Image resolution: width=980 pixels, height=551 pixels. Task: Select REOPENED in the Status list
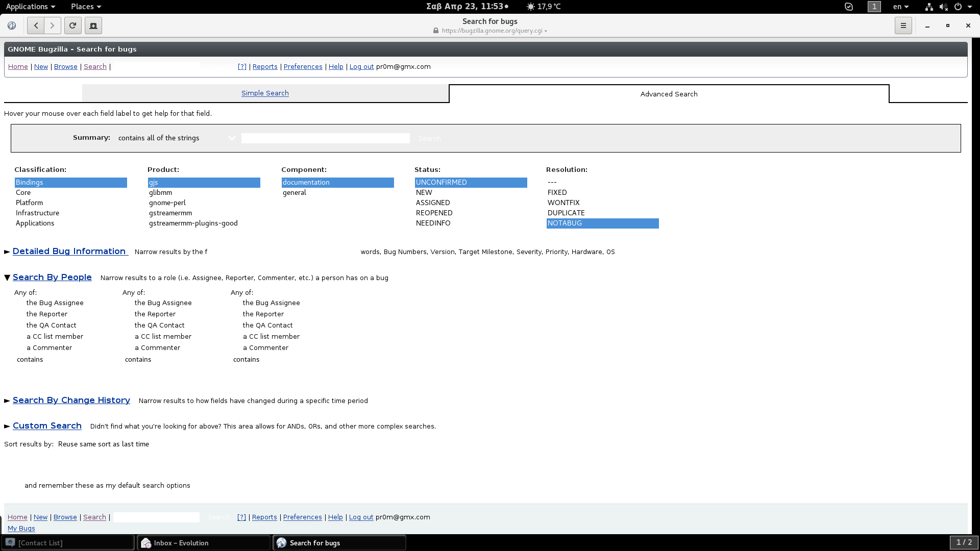pyautogui.click(x=471, y=213)
